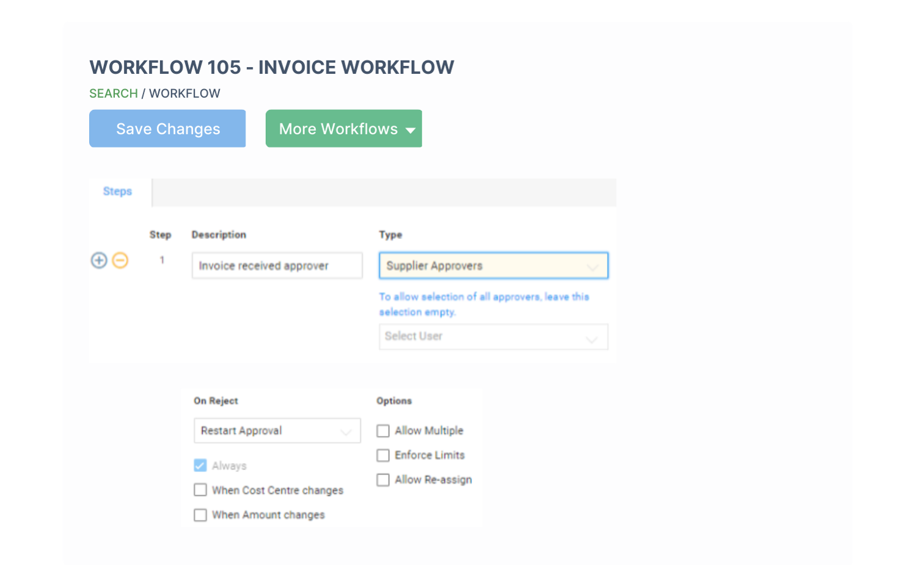Add a step with the plus icon
Image resolution: width=916 pixels, height=588 pixels.
coord(99,261)
